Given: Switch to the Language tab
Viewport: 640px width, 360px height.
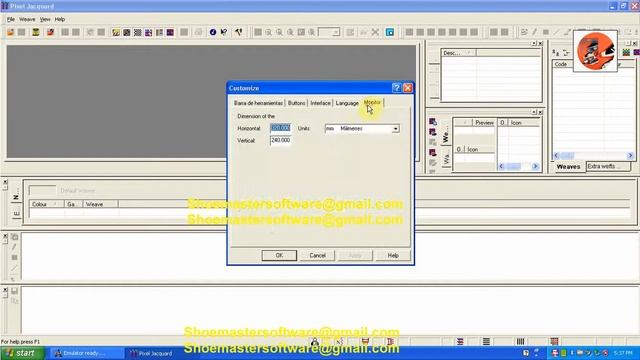Looking at the screenshot, I should pyautogui.click(x=347, y=103).
